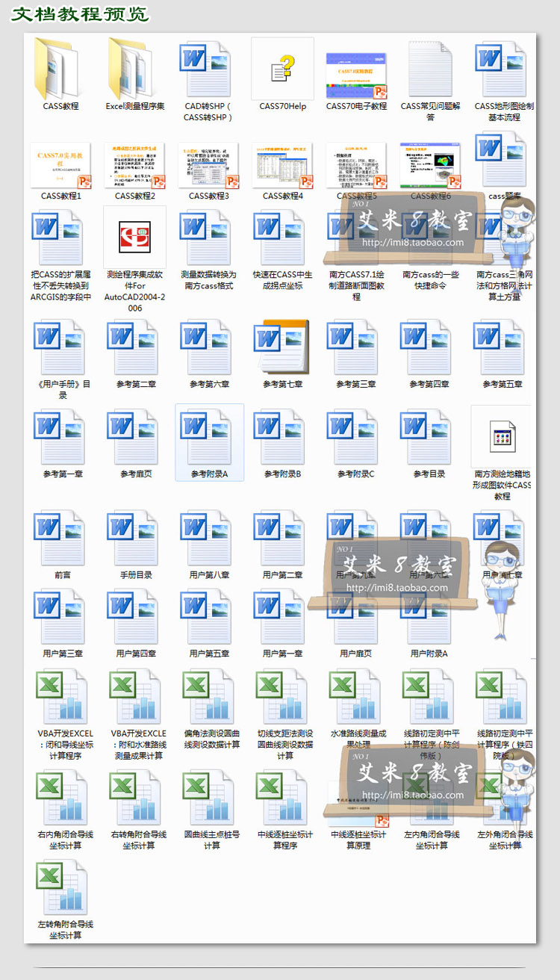Click the 参考第七章 document icon
The image size is (560, 980).
click(x=281, y=349)
